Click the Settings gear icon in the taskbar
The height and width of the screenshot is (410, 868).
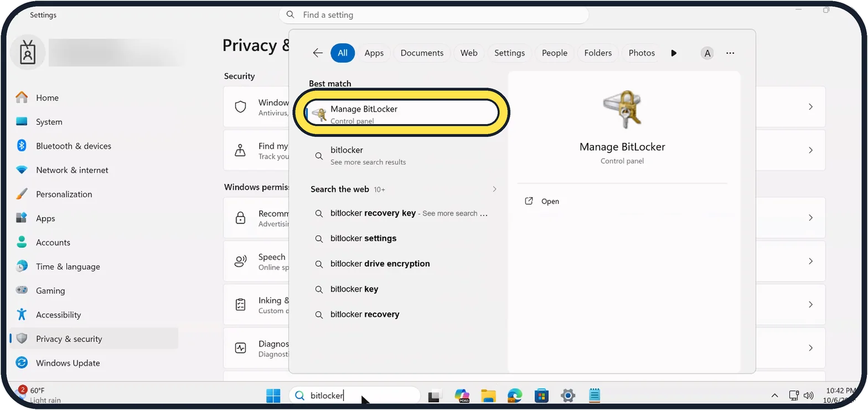pos(568,396)
